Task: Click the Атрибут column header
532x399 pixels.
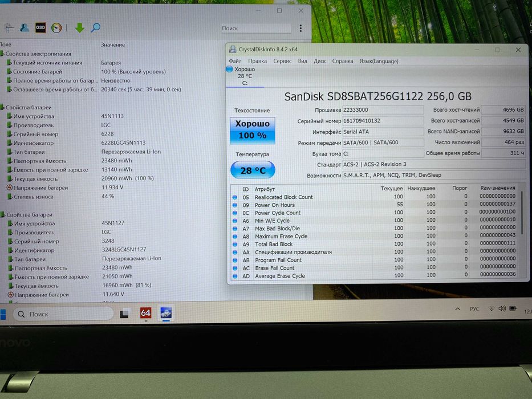Action: (265, 189)
